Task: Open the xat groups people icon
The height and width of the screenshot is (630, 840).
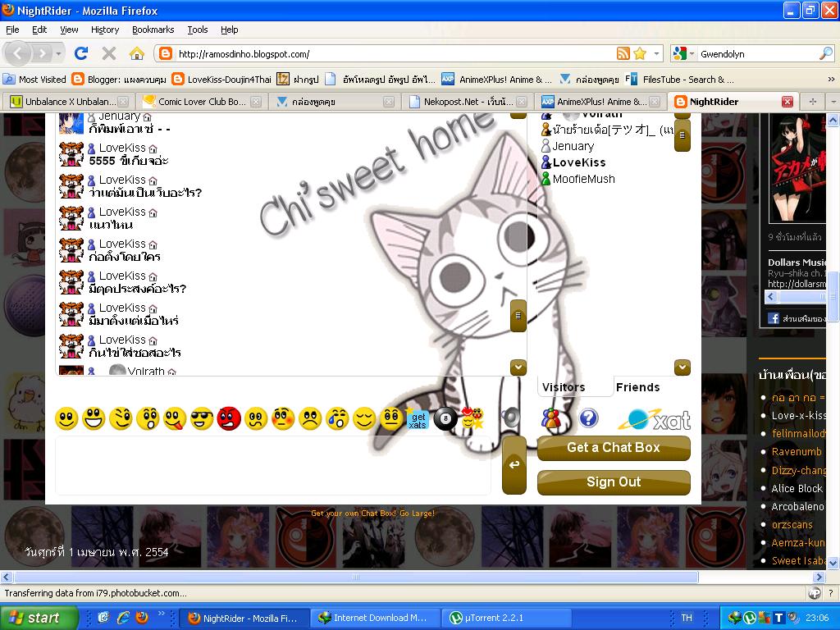Action: coord(551,418)
